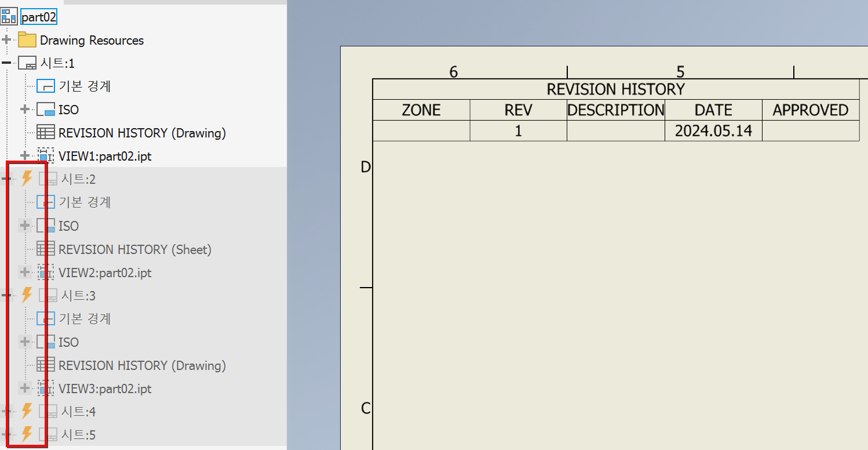The height and width of the screenshot is (450, 868).
Task: Click the VIEW2:part02.ipt drawing view icon
Action: [x=46, y=272]
